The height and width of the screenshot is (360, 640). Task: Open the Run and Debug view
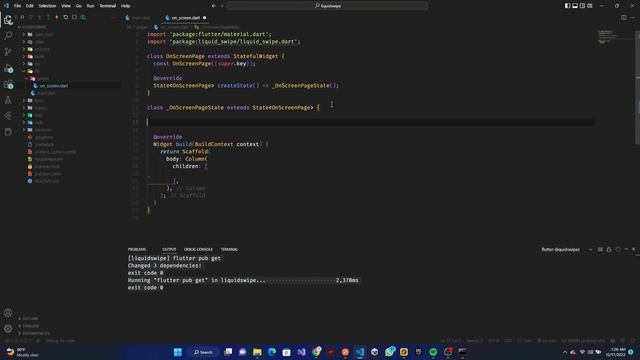point(8,69)
